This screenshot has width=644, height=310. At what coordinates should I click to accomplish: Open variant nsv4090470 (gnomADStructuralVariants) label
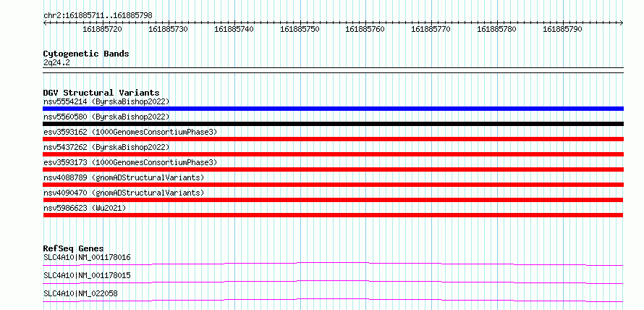[124, 193]
